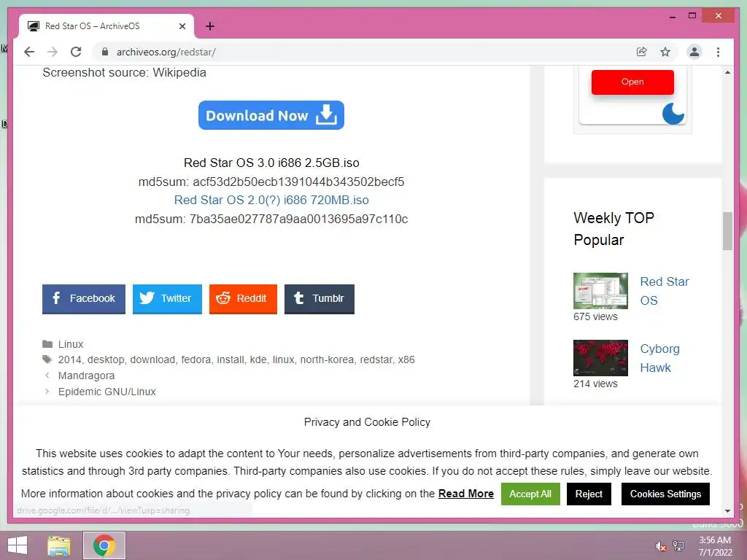Share on Tumblr
The width and height of the screenshot is (747, 560).
(320, 298)
